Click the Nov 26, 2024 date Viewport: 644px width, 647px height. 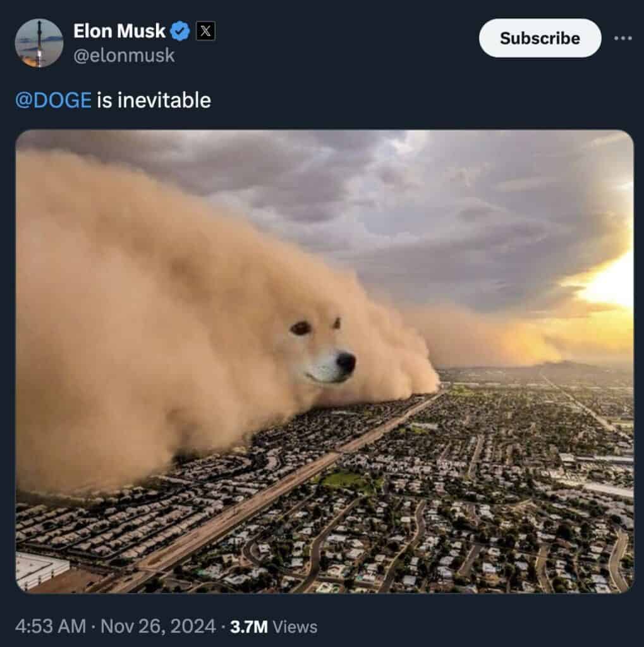tap(158, 626)
